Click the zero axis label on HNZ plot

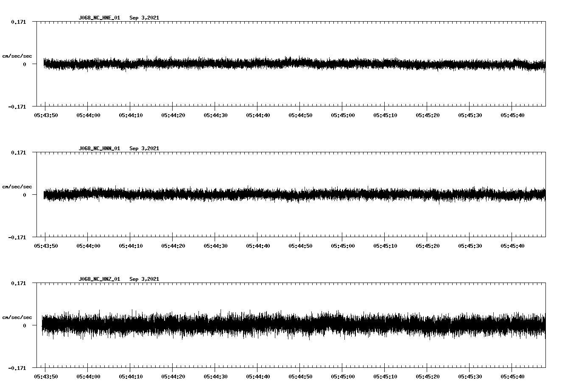point(25,326)
